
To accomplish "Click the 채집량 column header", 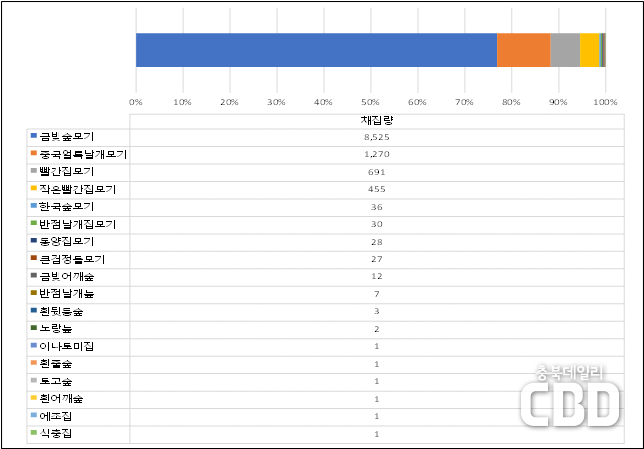I will point(376,120).
